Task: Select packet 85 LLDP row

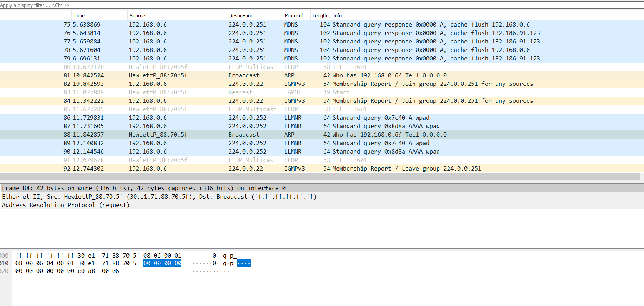Action: tap(322, 109)
